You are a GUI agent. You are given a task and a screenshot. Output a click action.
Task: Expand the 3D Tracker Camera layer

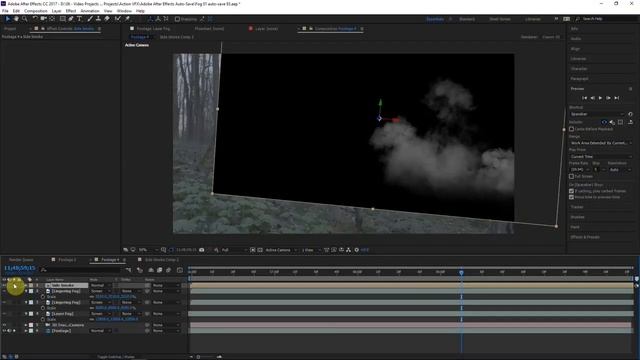pyautogui.click(x=26, y=325)
